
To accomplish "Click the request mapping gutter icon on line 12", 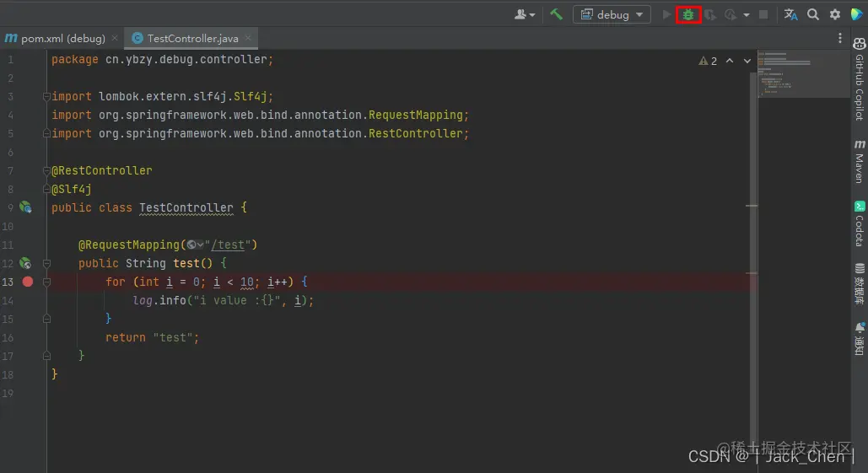I will (x=25, y=263).
